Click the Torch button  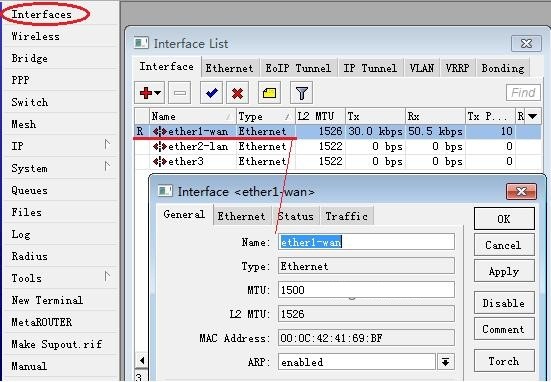[504, 361]
